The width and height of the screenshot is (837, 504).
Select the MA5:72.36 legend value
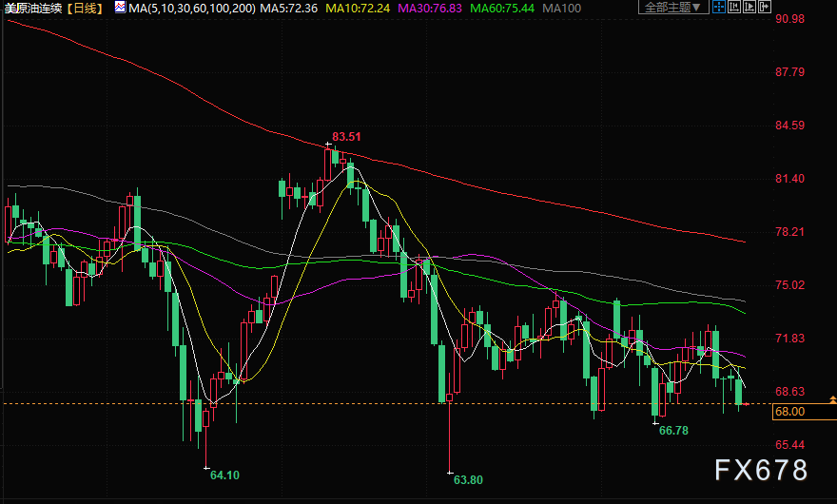(288, 8)
